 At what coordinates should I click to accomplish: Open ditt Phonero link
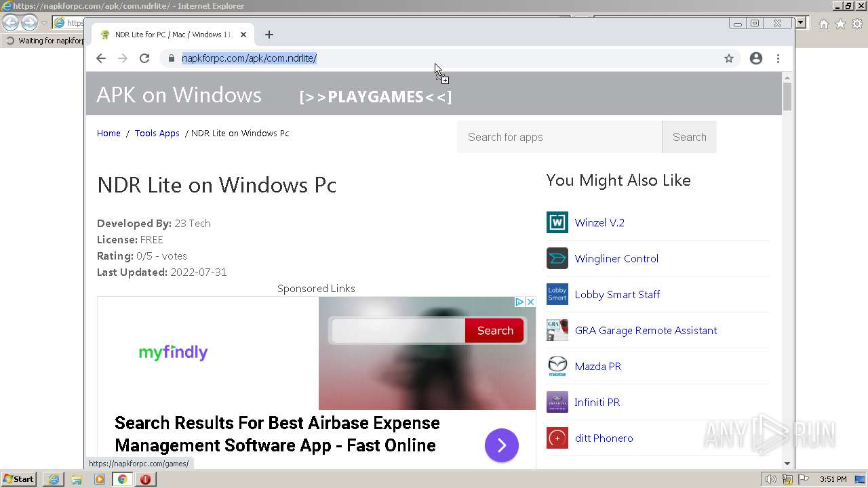tap(604, 438)
